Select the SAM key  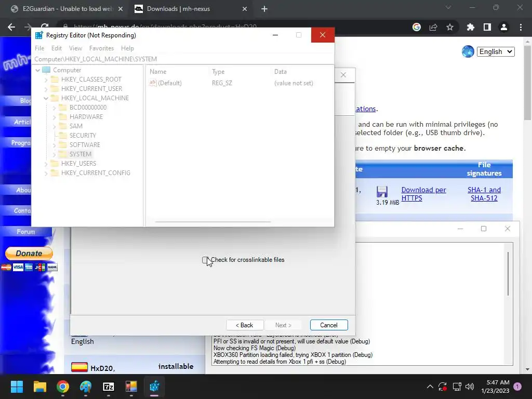pyautogui.click(x=76, y=126)
